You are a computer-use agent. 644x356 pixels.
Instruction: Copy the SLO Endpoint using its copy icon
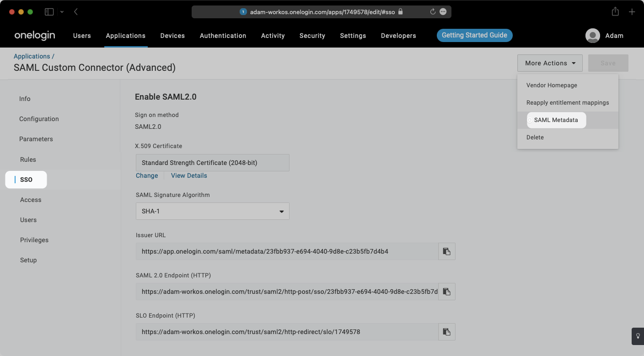(x=446, y=331)
